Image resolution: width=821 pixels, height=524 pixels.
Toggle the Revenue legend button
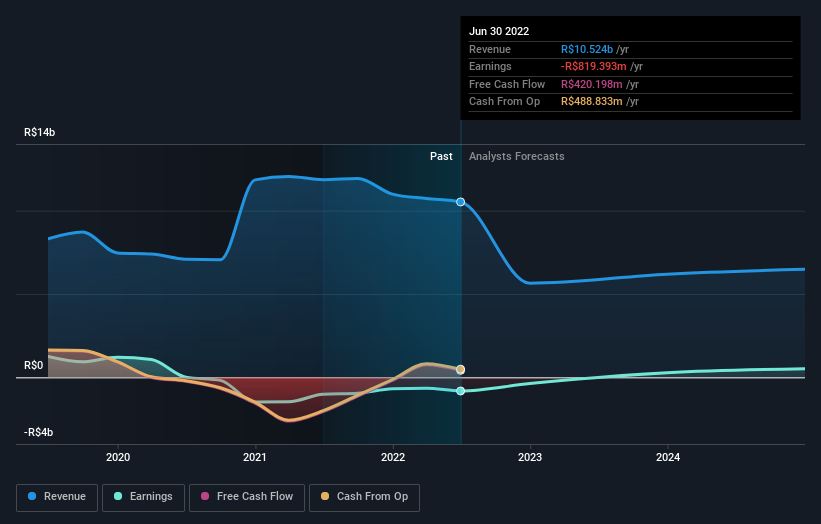57,497
